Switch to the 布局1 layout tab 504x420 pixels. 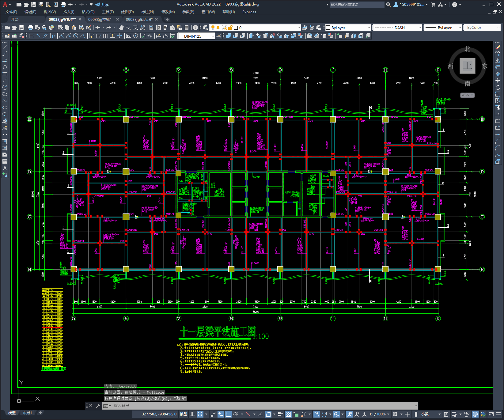27,413
